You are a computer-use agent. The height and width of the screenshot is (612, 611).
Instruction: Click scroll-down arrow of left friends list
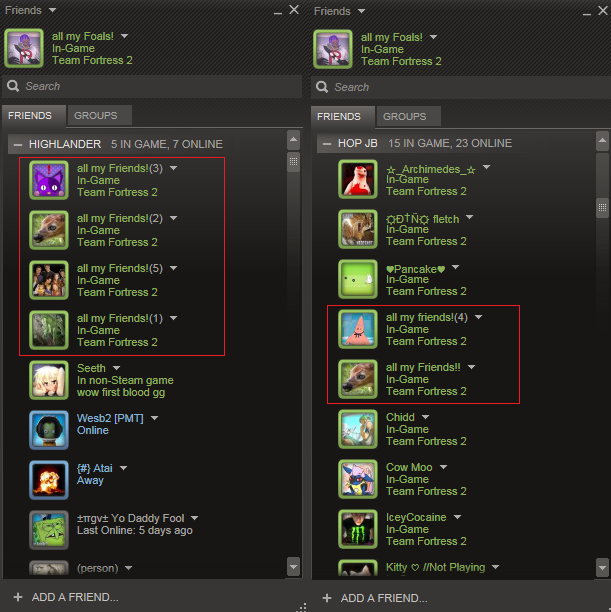[x=294, y=567]
